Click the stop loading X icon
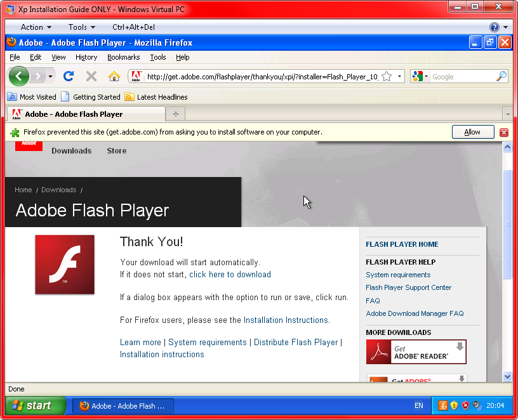This screenshot has height=420, width=518. click(91, 77)
